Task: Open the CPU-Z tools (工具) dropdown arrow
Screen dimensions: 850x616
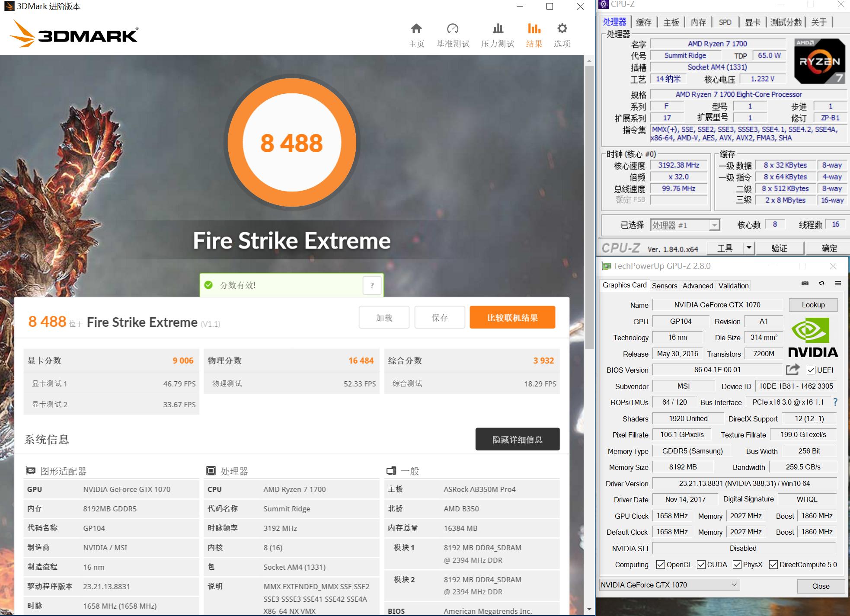Action: point(749,248)
